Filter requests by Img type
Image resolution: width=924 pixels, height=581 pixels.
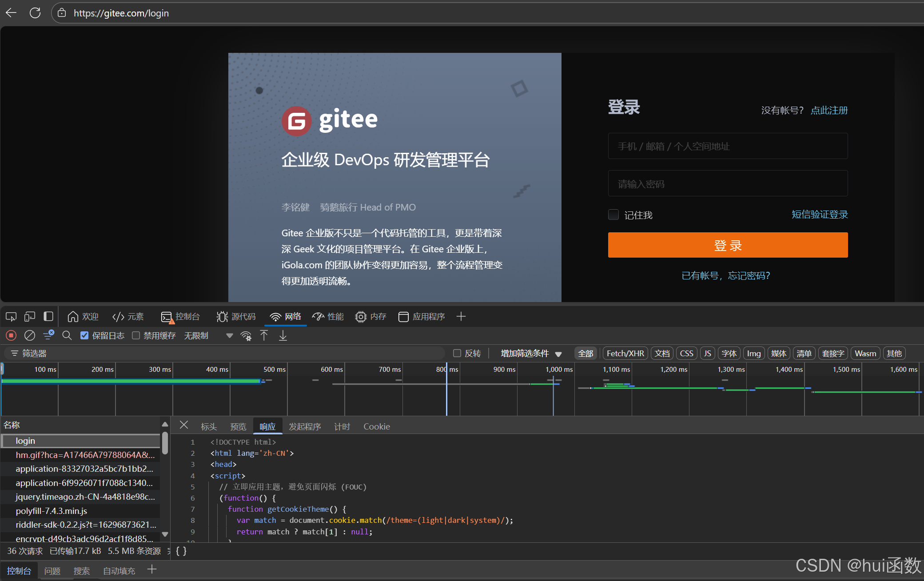click(x=754, y=354)
